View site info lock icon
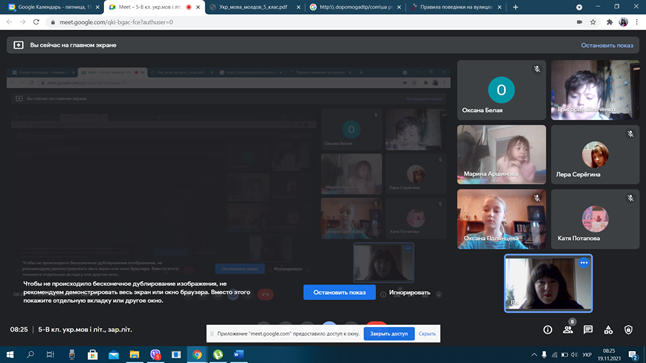646x363 pixels. (53, 22)
